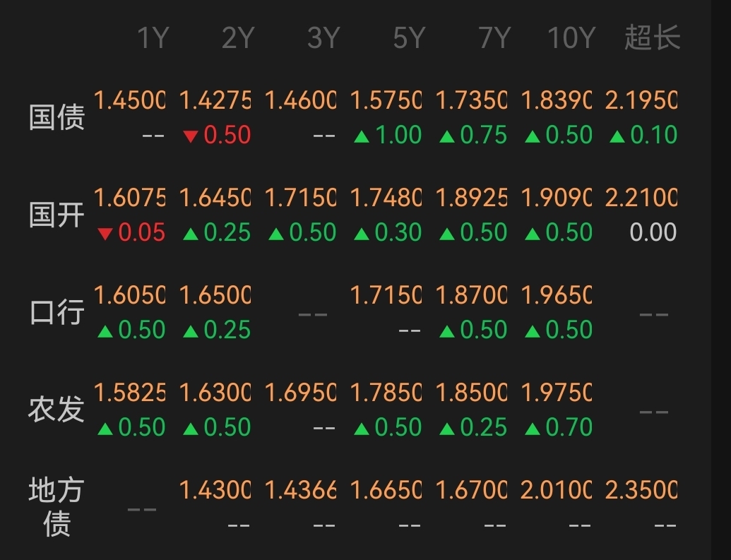The image size is (731, 560).
Task: Open the 国债 row label
Action: point(57,117)
